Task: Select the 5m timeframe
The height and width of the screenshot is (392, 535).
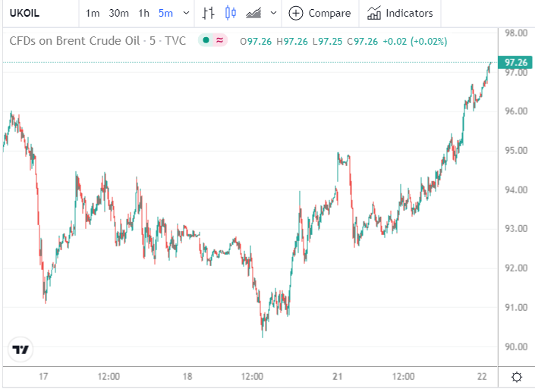Action: (x=165, y=14)
